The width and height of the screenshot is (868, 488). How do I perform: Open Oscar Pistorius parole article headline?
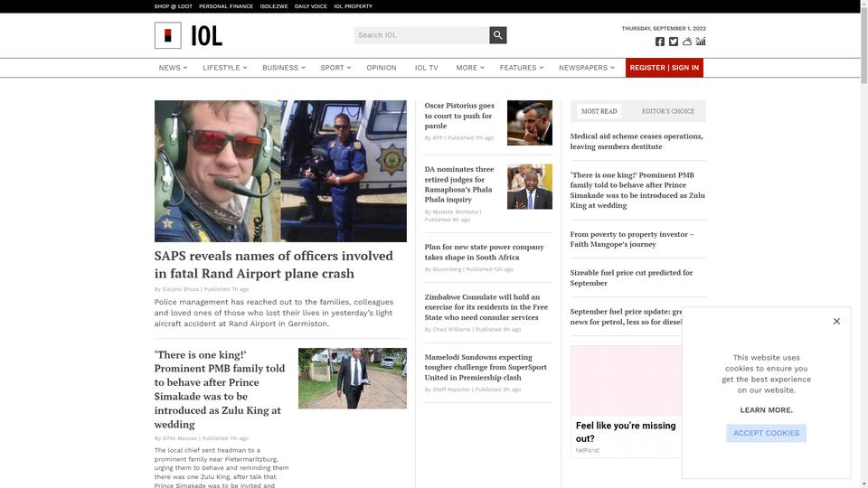pos(459,116)
